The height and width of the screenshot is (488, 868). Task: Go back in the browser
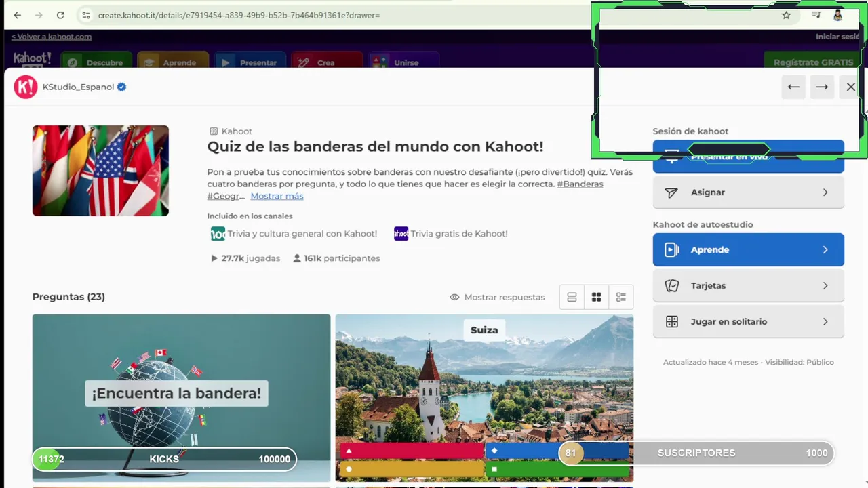click(x=18, y=15)
